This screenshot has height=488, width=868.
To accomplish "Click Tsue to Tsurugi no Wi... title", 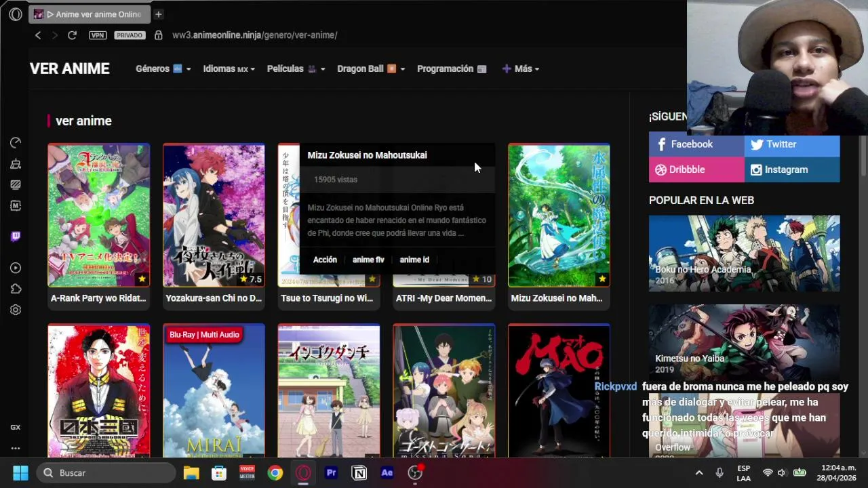I will pos(327,298).
